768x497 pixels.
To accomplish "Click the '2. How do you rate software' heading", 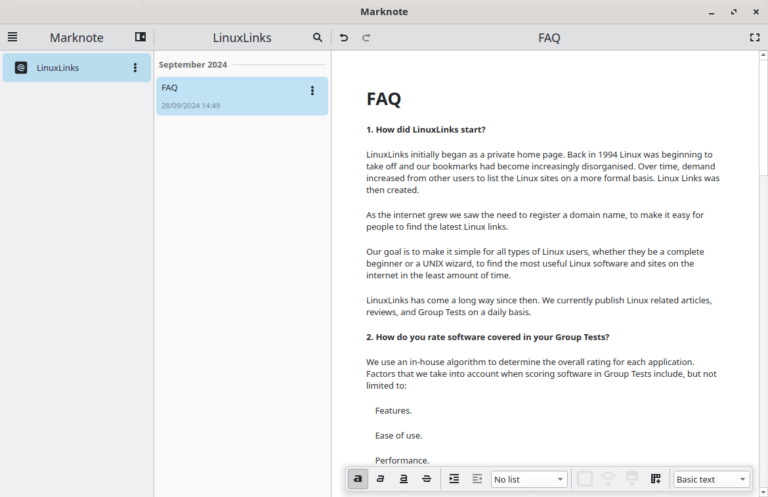I will pos(487,337).
